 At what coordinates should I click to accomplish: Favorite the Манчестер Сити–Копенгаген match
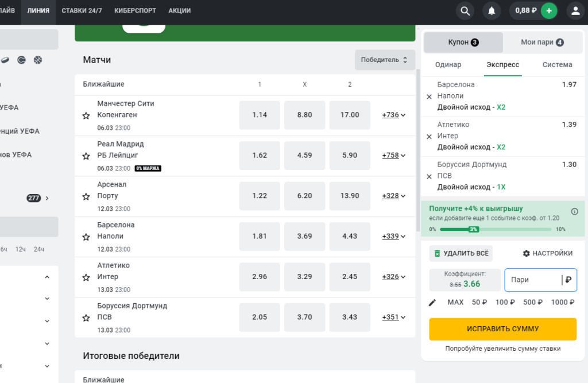pyautogui.click(x=86, y=115)
